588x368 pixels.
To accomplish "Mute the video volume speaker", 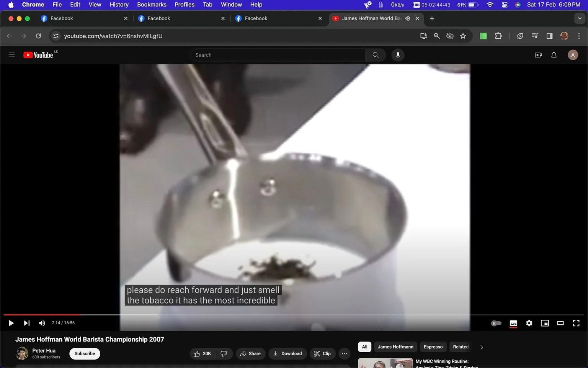I will (x=42, y=323).
